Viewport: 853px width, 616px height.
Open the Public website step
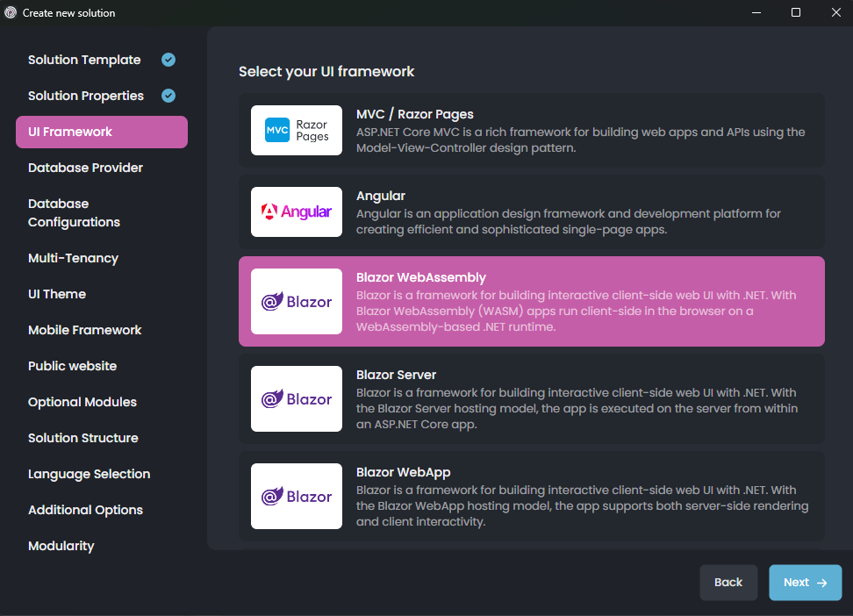72,366
